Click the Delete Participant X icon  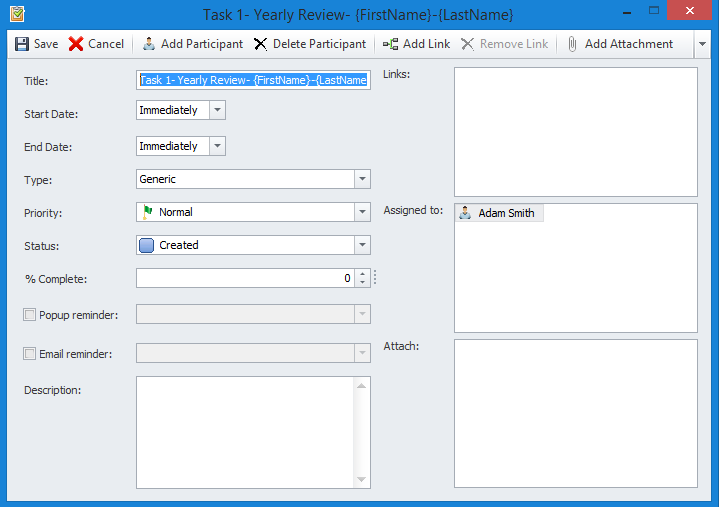pos(261,44)
